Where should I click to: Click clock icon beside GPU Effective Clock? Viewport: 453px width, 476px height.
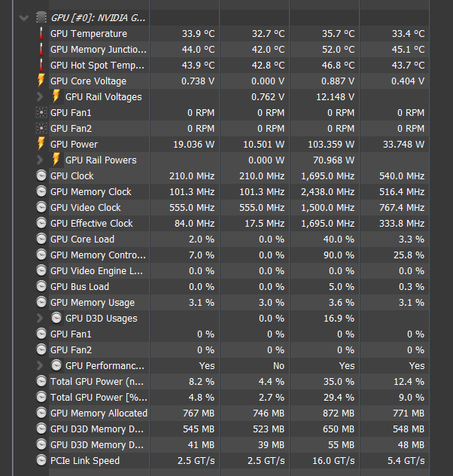pyautogui.click(x=41, y=223)
